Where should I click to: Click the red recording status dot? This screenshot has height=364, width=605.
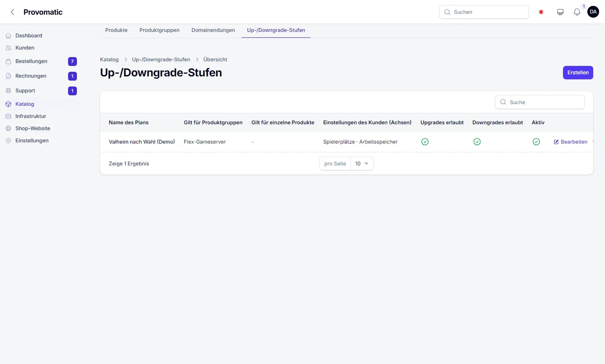pos(541,12)
